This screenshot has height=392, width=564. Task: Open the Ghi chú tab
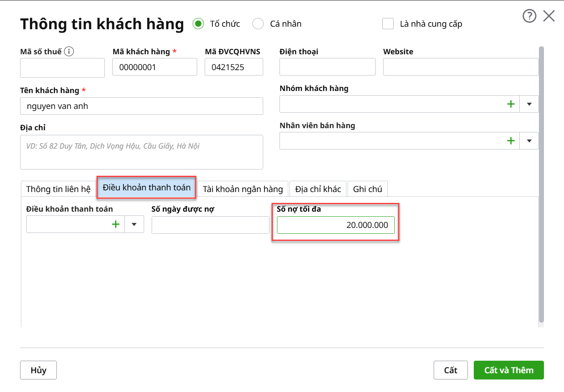point(367,189)
